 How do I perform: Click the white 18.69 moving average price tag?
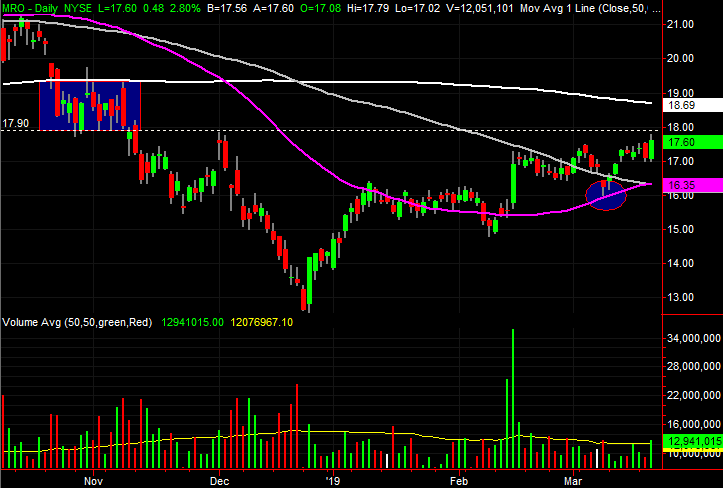point(692,105)
